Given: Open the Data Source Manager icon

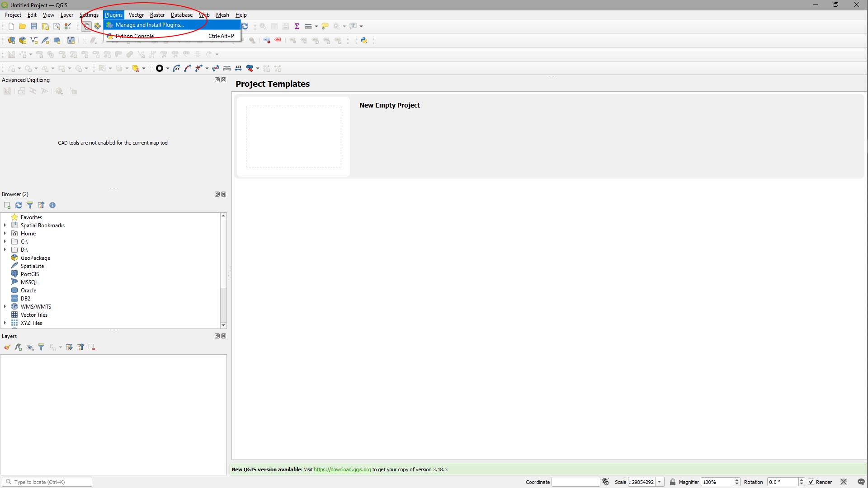Looking at the screenshot, I should 11,40.
